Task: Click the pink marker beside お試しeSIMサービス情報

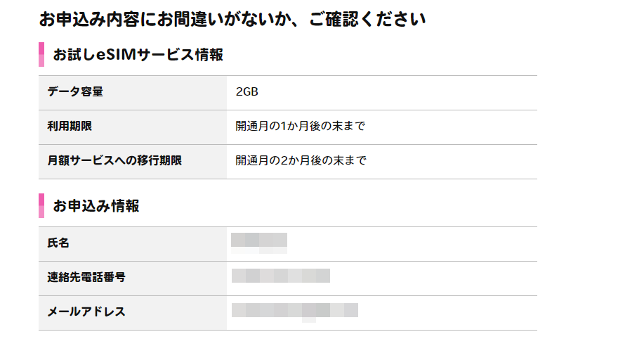Action: point(41,54)
